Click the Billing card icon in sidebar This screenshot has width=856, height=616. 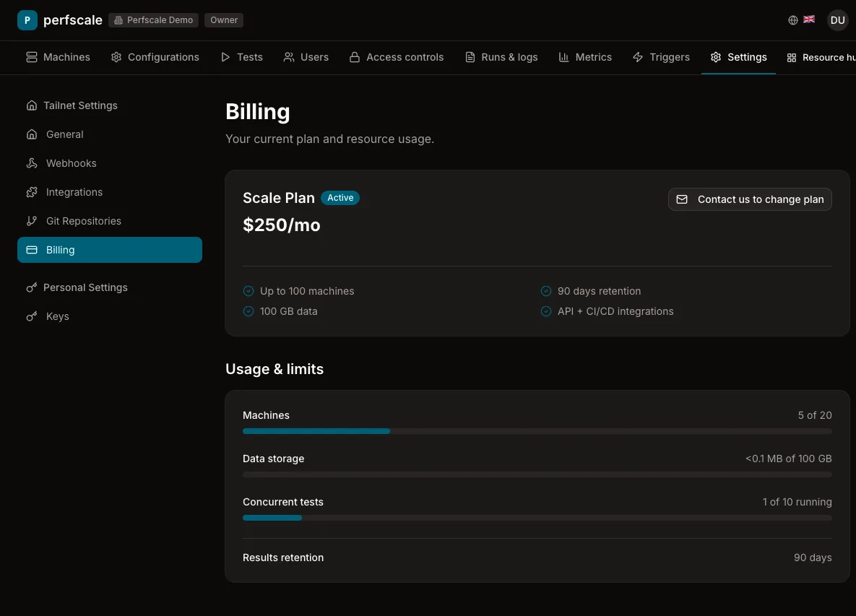[32, 250]
